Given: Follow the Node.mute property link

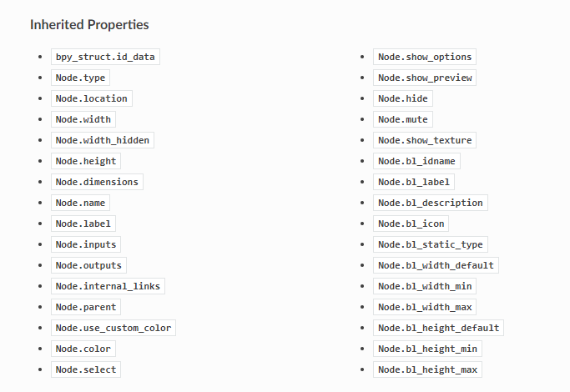Looking at the screenshot, I should click(402, 119).
